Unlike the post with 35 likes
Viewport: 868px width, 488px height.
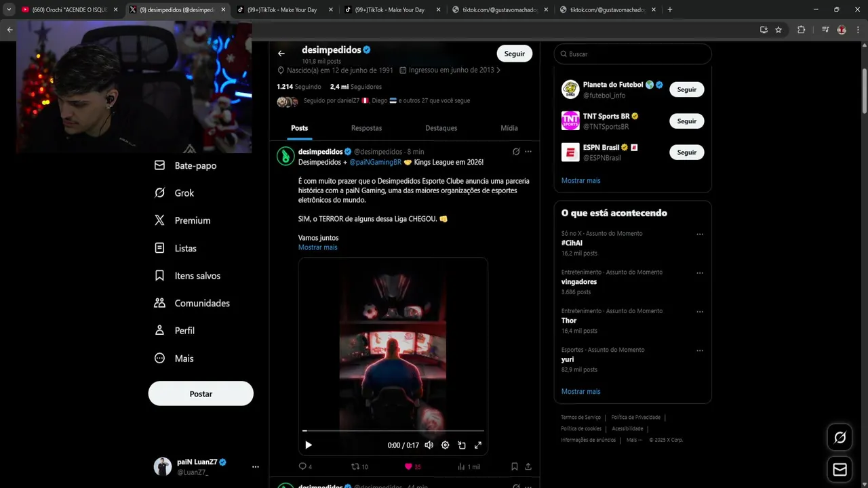tap(412, 466)
